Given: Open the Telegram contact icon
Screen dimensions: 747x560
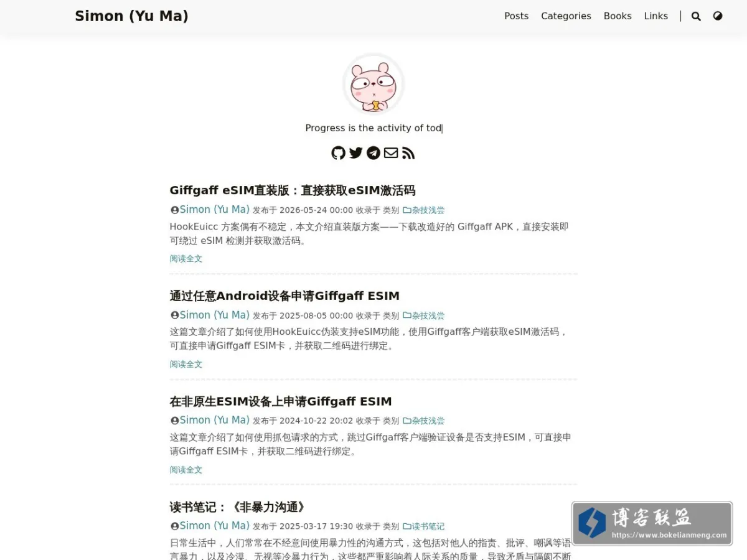Looking at the screenshot, I should point(374,153).
